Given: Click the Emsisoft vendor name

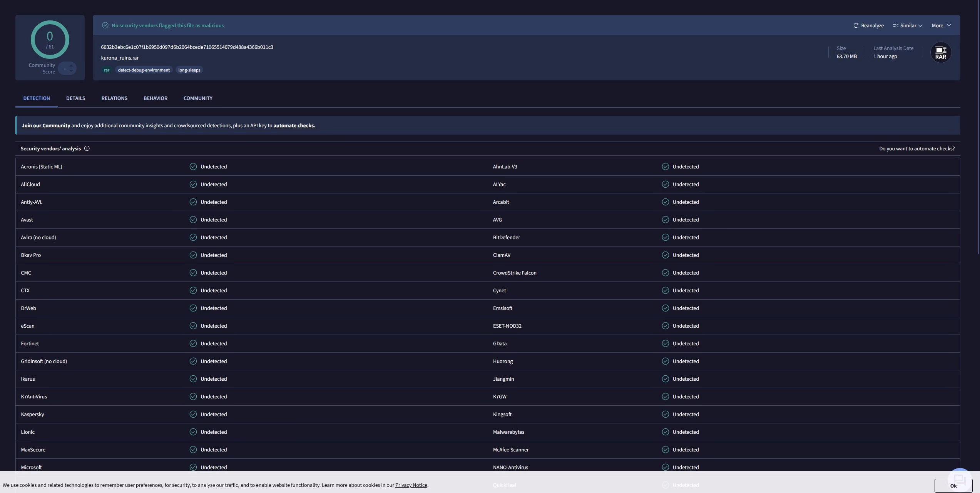Looking at the screenshot, I should (503, 308).
